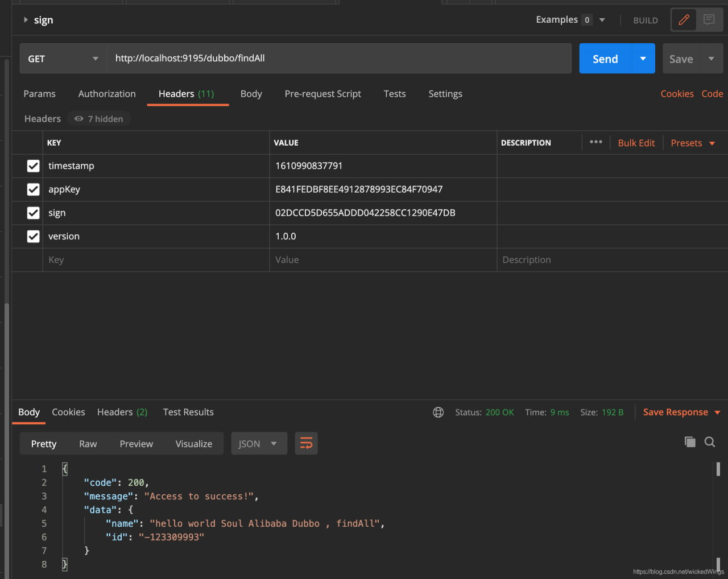Click the three-dots column options icon
The image size is (728, 579).
tap(596, 142)
